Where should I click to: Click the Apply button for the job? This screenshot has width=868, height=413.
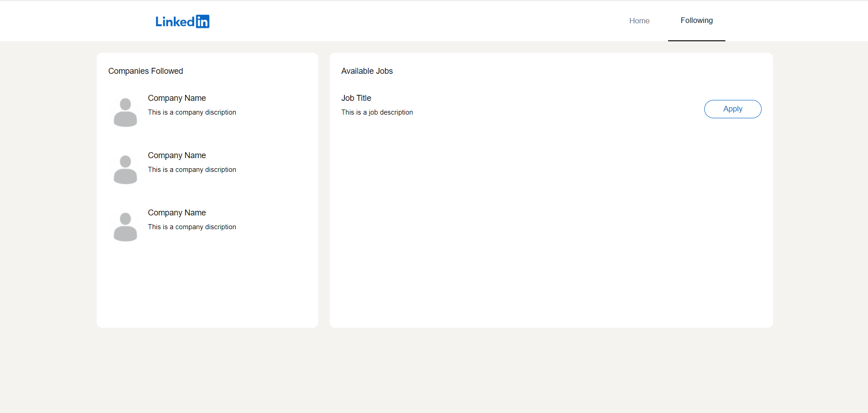(732, 109)
